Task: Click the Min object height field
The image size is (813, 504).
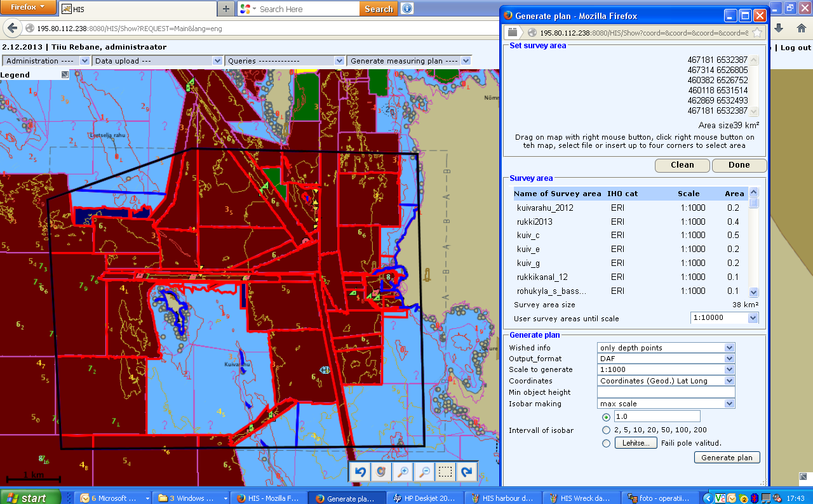Action: tap(666, 392)
